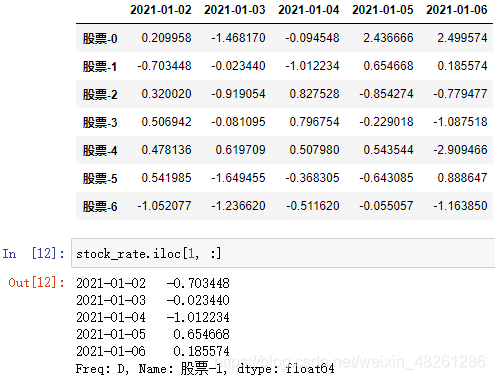Viewport: 495px width, 380px height.
Task: Click cell value 2.499574
Action: [x=462, y=38]
